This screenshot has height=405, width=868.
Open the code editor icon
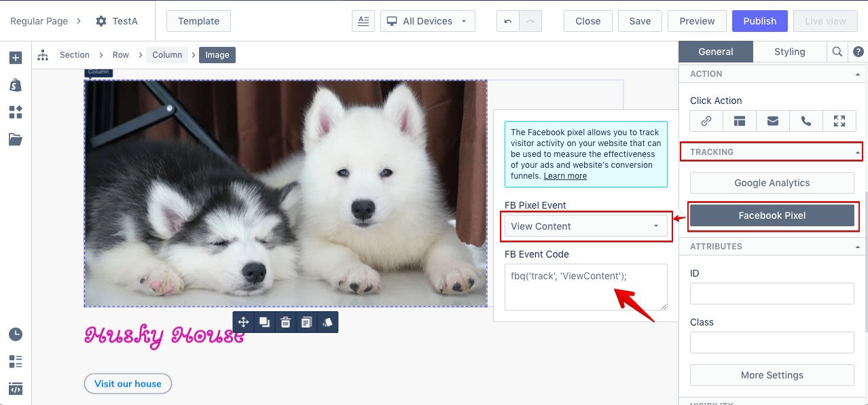click(x=15, y=389)
